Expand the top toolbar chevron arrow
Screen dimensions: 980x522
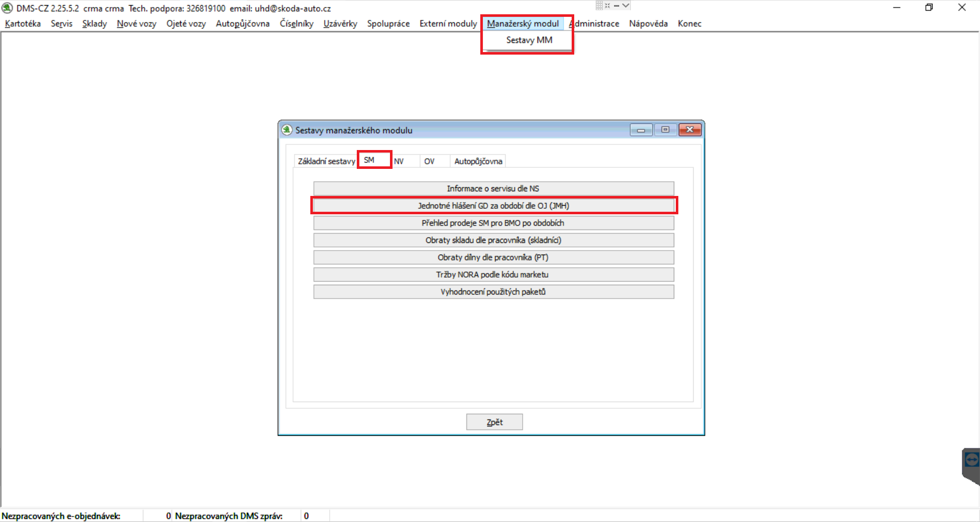click(626, 6)
